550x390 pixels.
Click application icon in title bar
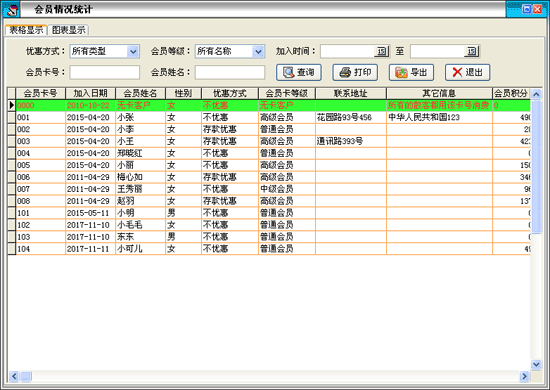[x=11, y=9]
